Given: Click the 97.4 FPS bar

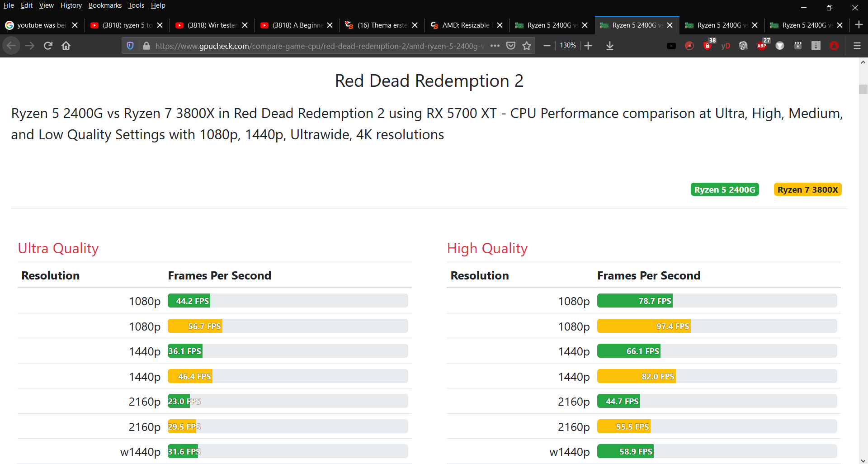Looking at the screenshot, I should 644,326.
